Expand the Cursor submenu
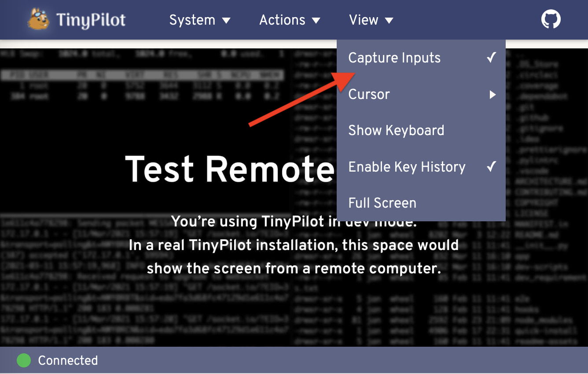The image size is (588, 374). 369,94
